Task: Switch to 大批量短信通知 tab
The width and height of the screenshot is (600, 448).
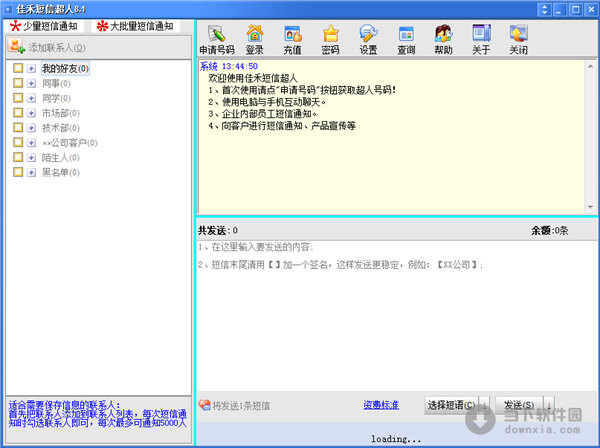Action: pos(135,26)
